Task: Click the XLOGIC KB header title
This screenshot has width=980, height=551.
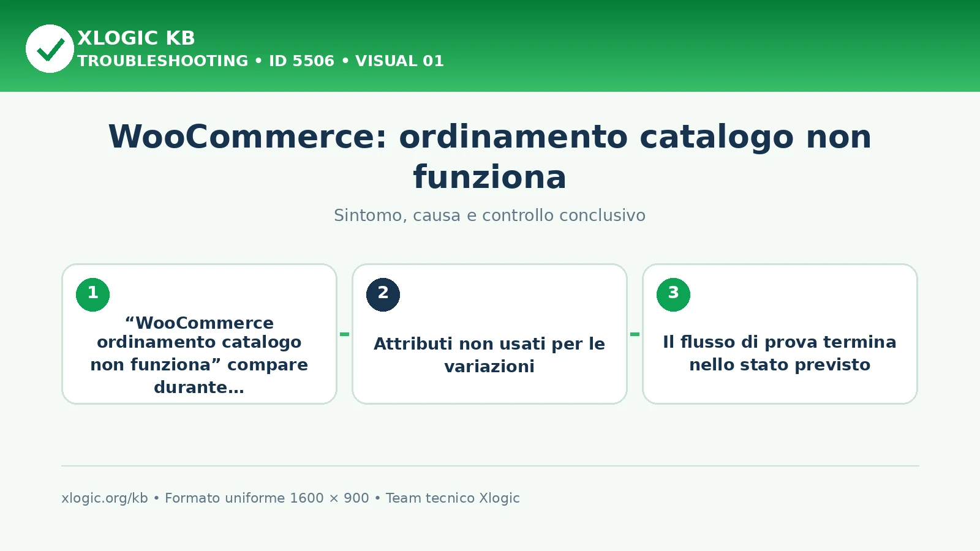Action: point(136,38)
